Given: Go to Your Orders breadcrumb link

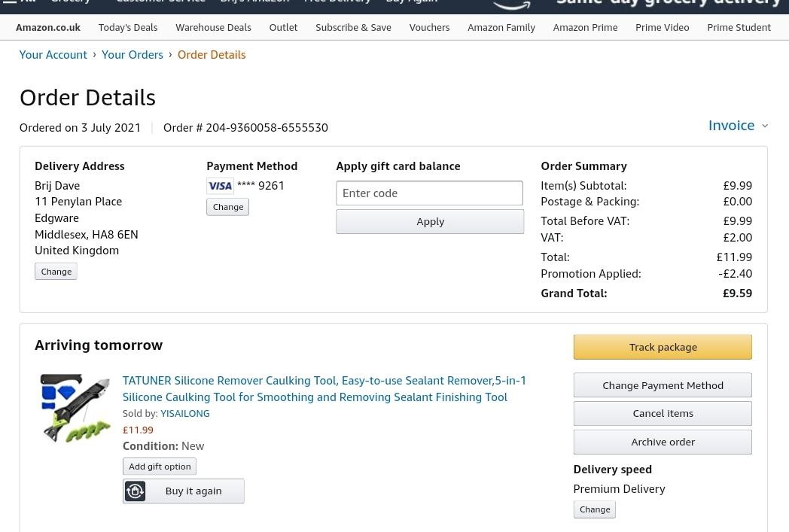Looking at the screenshot, I should [133, 54].
